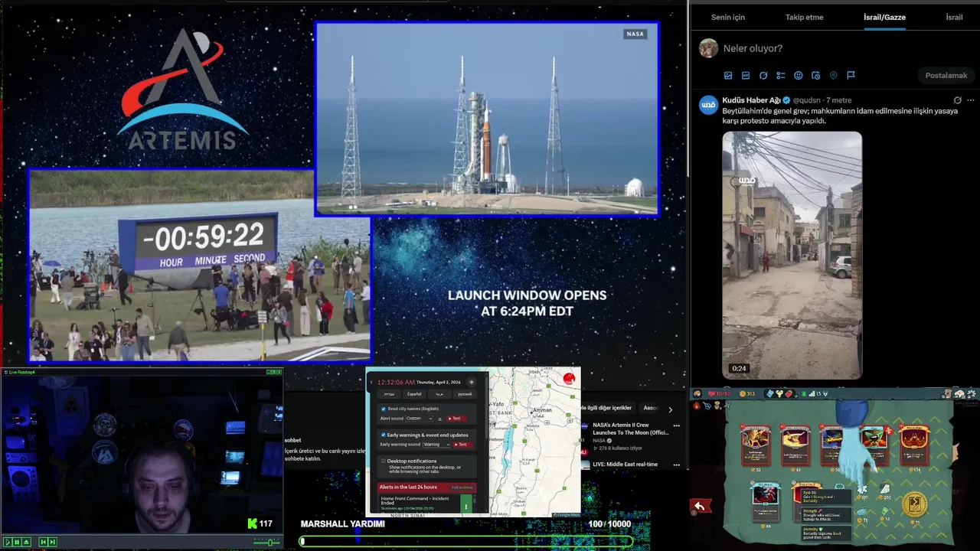
Task: Click Test button for Alert sound
Action: coord(457,419)
